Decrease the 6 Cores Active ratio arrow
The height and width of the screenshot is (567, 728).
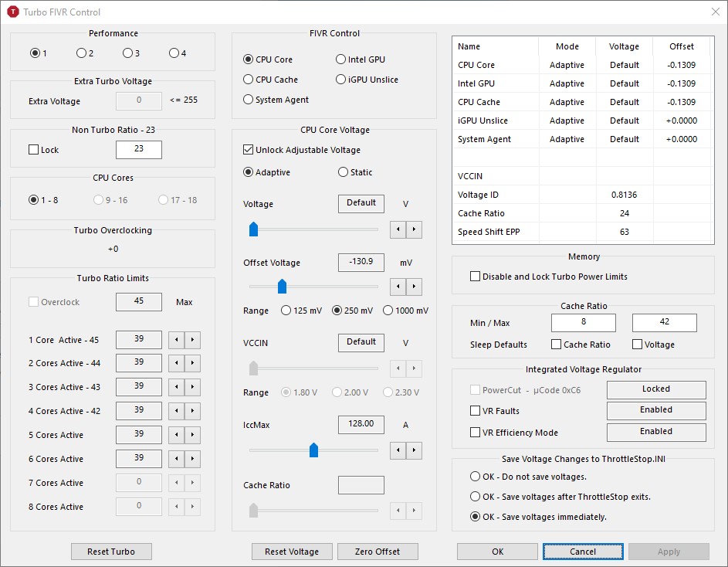(x=177, y=459)
